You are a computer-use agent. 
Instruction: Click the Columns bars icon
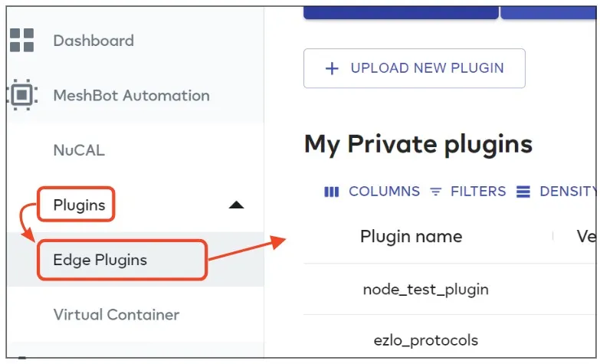point(331,192)
